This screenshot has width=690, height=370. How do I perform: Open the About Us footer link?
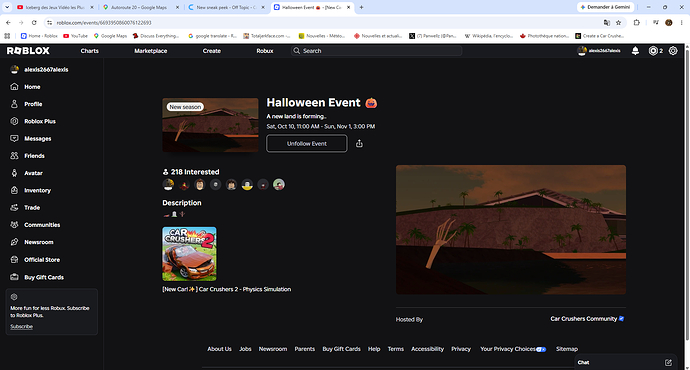219,349
